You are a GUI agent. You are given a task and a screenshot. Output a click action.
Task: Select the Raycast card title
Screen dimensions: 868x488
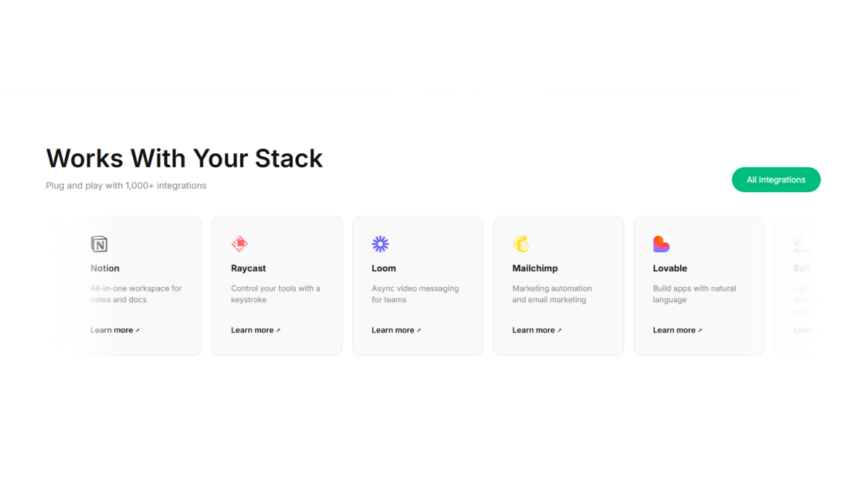248,268
